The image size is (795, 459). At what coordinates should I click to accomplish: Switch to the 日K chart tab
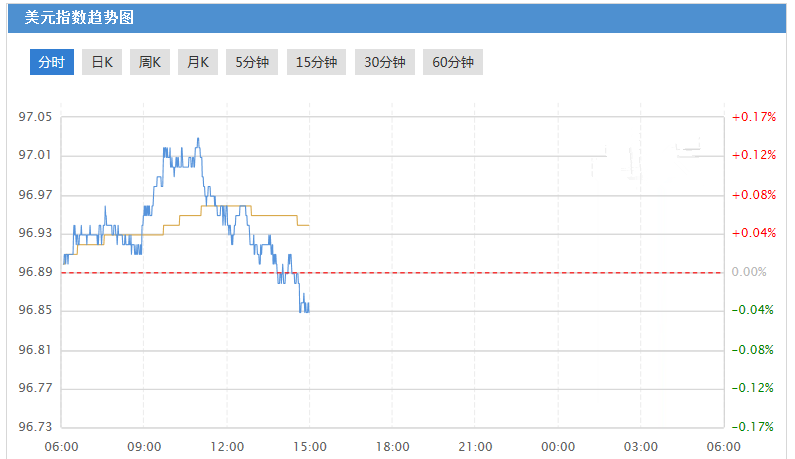point(102,62)
